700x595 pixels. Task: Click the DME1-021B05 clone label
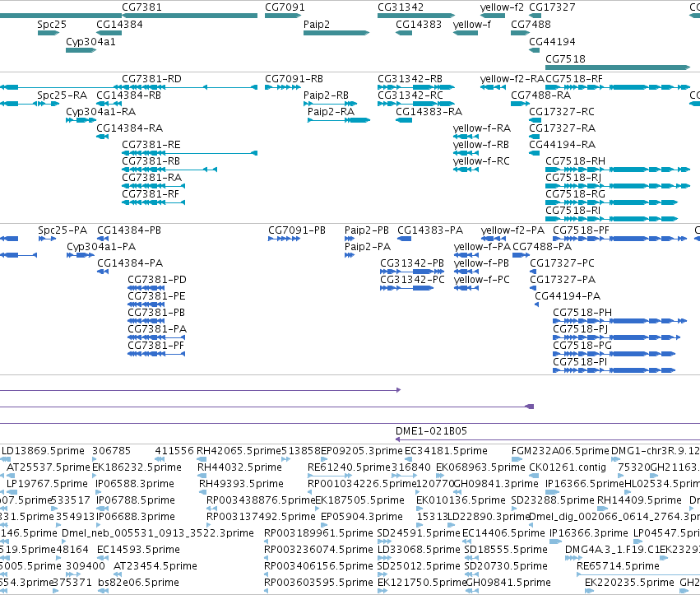431,431
